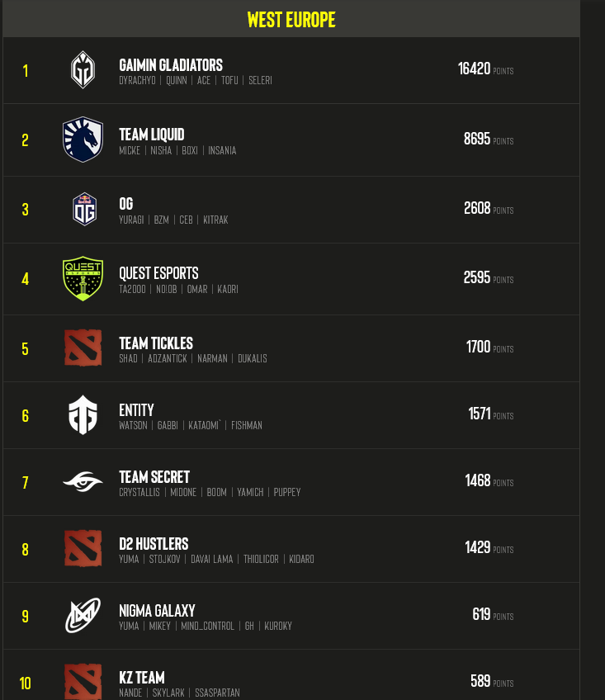Click the Quest Esports shield logo
This screenshot has width=605, height=700.
click(x=83, y=278)
